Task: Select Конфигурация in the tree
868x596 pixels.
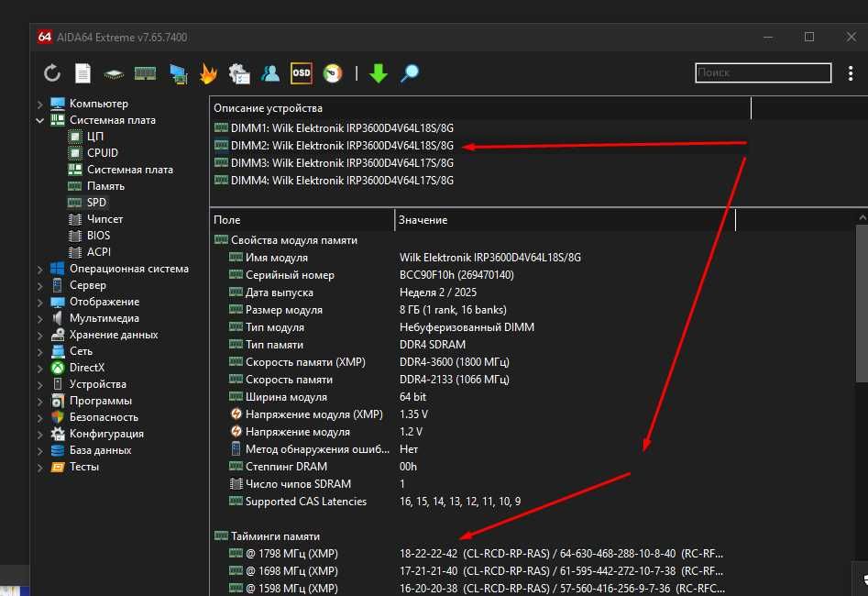Action: tap(106, 434)
